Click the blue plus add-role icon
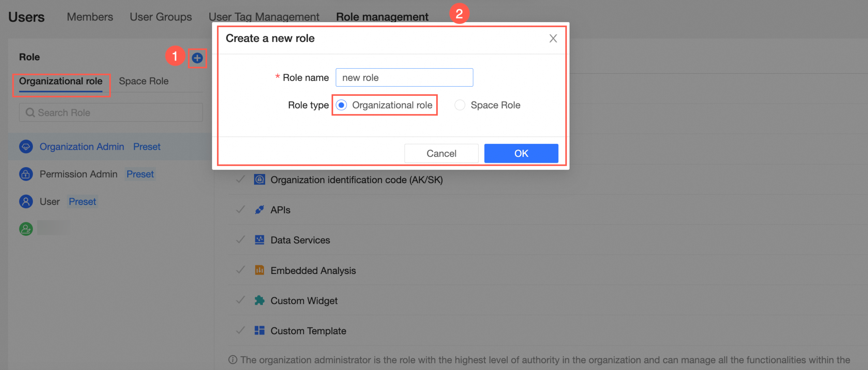 coord(197,58)
